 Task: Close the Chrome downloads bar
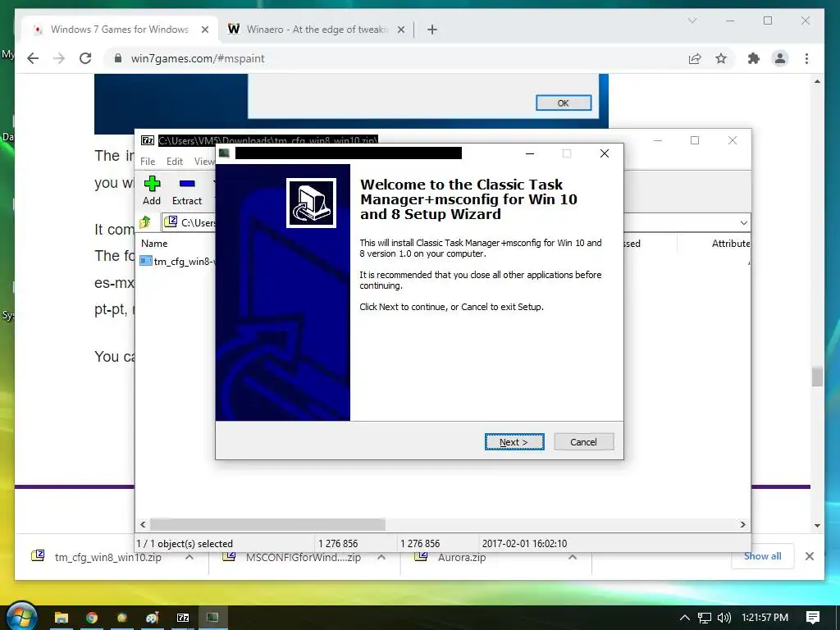point(810,556)
